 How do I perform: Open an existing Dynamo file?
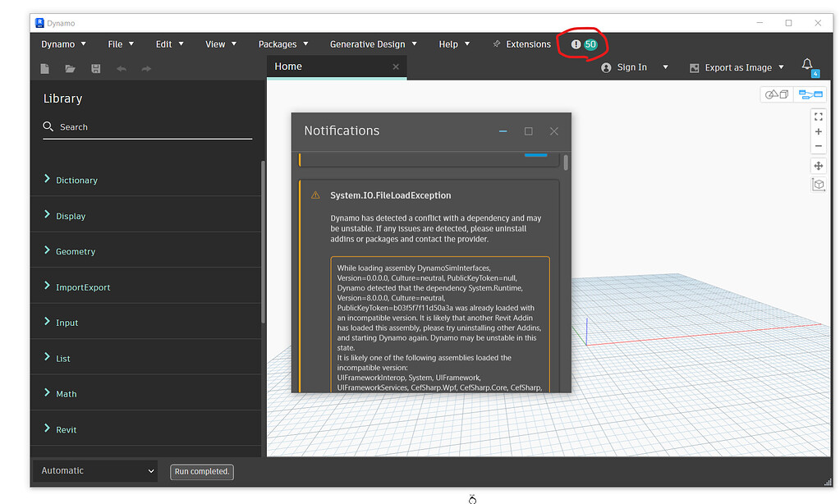[69, 69]
